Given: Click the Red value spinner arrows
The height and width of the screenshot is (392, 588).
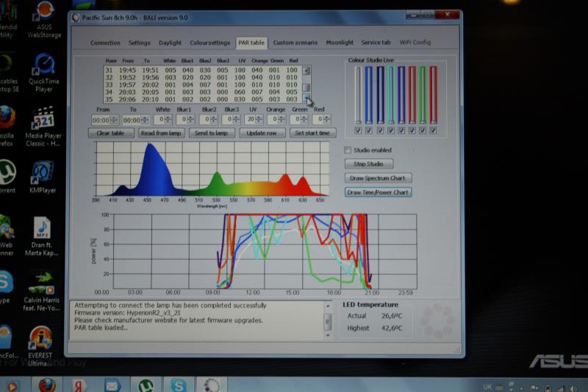Looking at the screenshot, I should (327, 119).
